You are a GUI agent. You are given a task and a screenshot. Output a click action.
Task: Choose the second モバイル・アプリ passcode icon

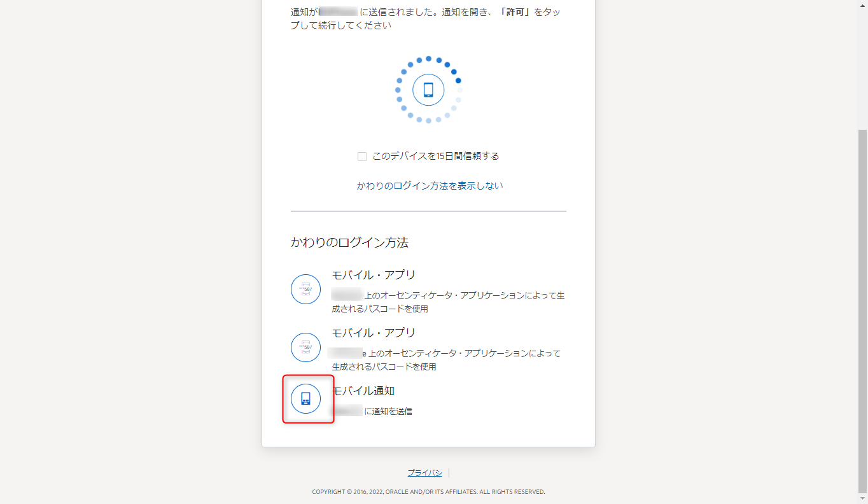(x=305, y=347)
